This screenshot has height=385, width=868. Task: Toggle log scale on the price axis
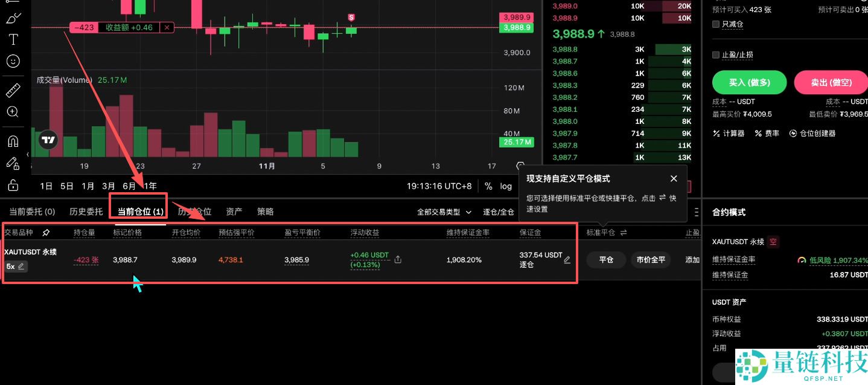(x=506, y=186)
